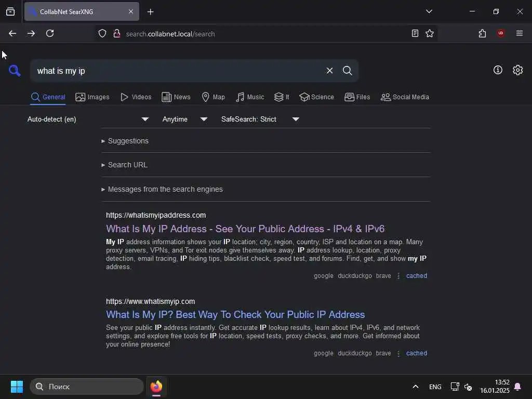Open muted volume tray icon

468,387
